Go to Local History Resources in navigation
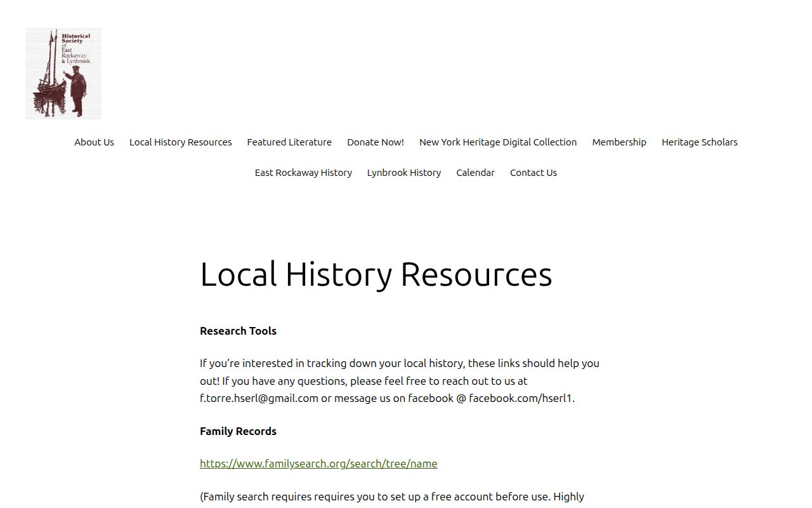This screenshot has width=812, height=508. (x=181, y=142)
